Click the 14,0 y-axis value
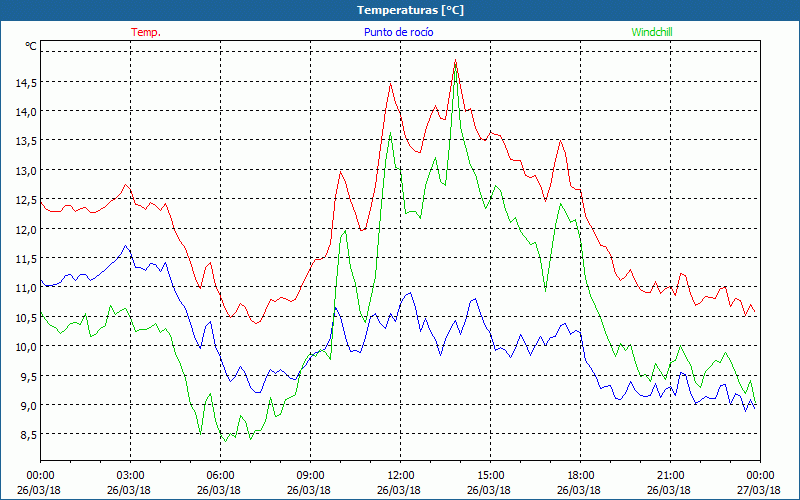Screen dimensions: 800x500 tap(27, 111)
